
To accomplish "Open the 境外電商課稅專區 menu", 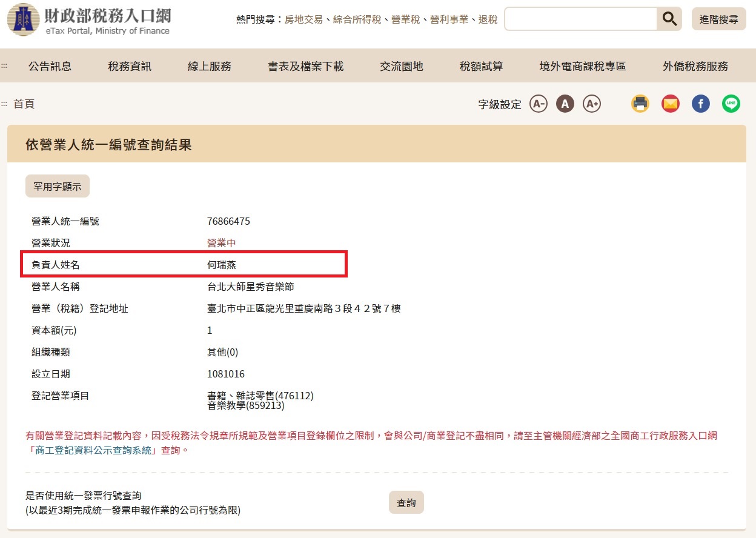I will pyautogui.click(x=583, y=66).
